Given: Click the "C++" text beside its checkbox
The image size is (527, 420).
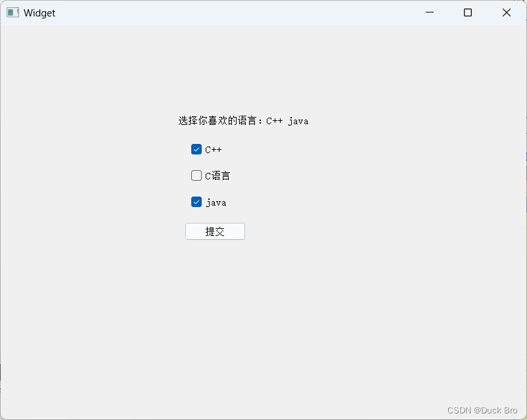Looking at the screenshot, I should point(214,150).
